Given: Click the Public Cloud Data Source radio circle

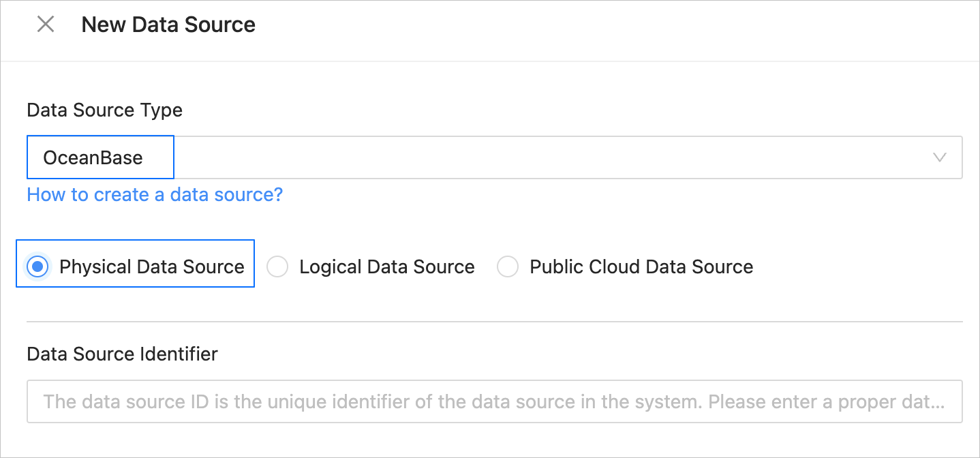Looking at the screenshot, I should point(508,266).
